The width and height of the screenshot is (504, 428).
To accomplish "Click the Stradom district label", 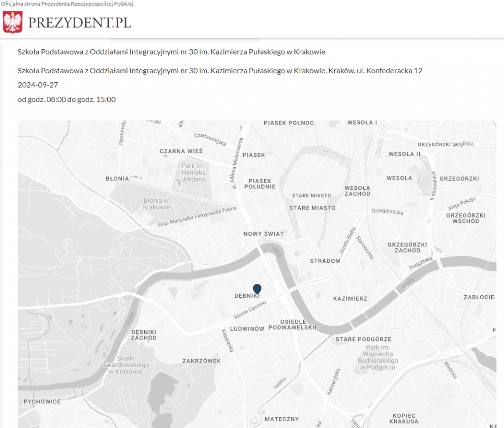I will point(325,261).
